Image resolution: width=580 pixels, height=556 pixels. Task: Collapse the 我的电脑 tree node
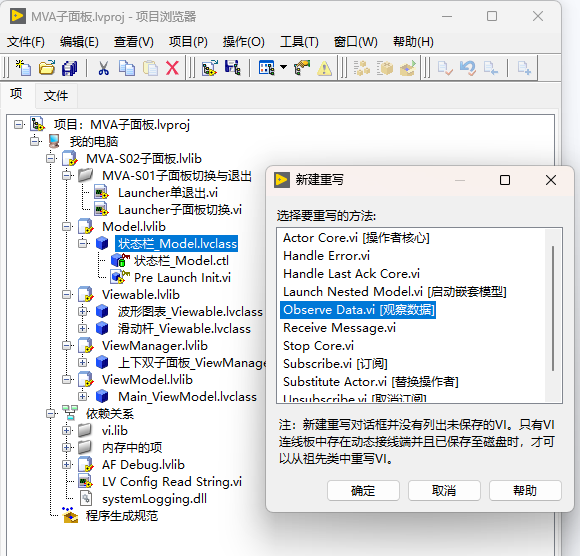click(35, 142)
